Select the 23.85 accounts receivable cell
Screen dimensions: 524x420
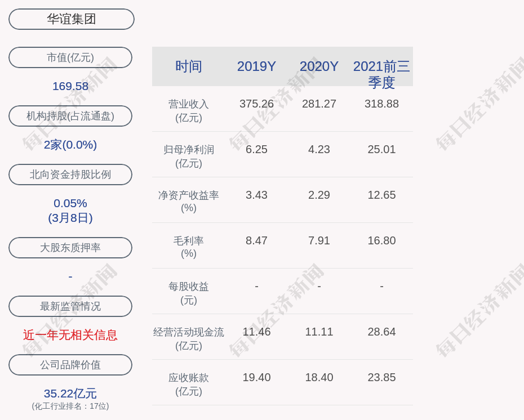point(381,378)
